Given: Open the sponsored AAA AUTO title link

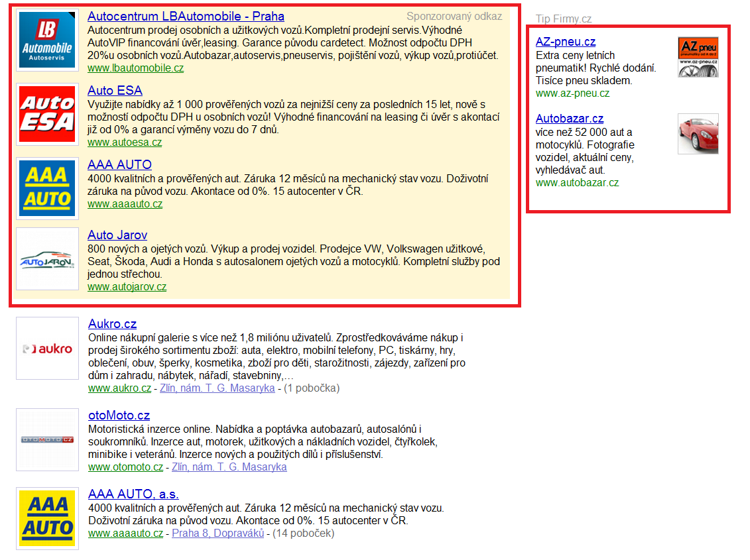Looking at the screenshot, I should tap(119, 164).
